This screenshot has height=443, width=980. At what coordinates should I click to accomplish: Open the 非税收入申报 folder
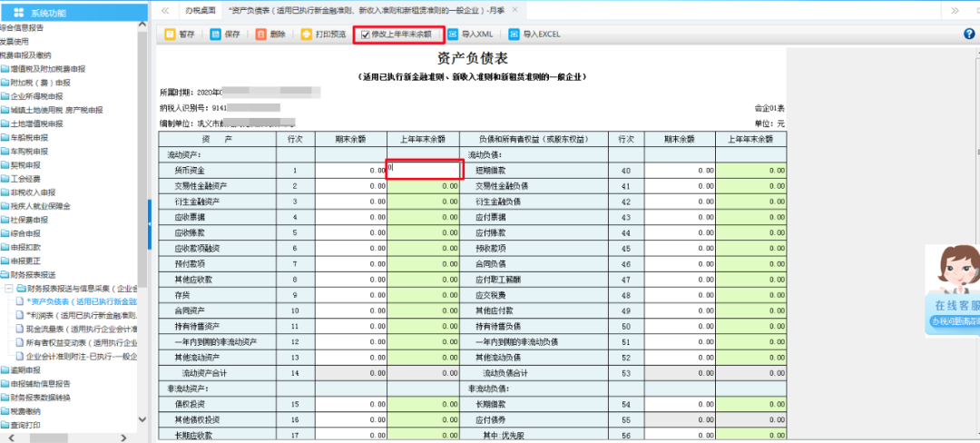(x=28, y=192)
